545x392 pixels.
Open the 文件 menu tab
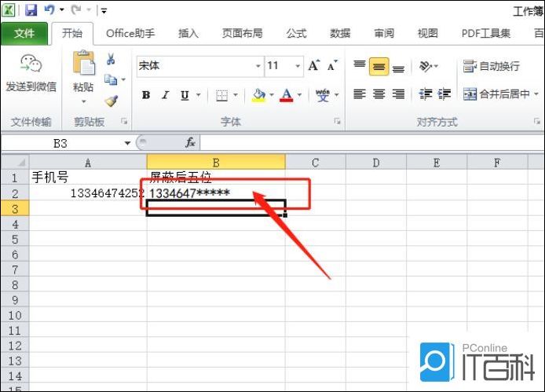pos(24,34)
